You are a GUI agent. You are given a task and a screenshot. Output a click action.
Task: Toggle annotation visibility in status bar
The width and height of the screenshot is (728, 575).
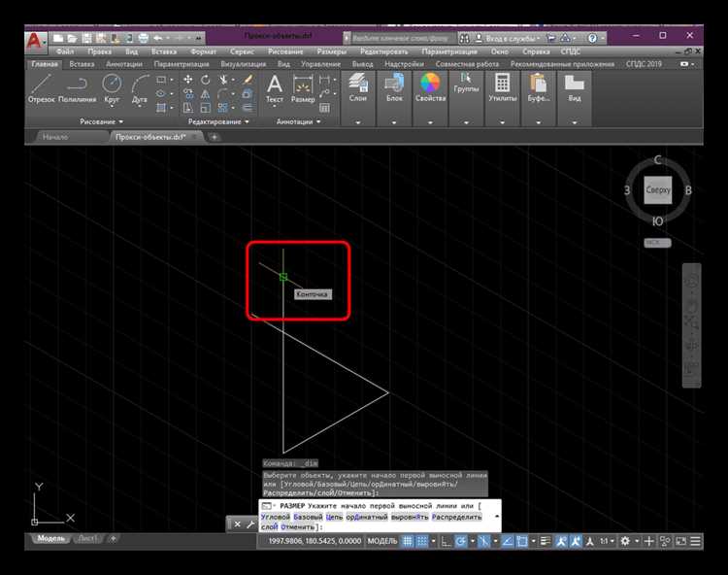(x=561, y=541)
